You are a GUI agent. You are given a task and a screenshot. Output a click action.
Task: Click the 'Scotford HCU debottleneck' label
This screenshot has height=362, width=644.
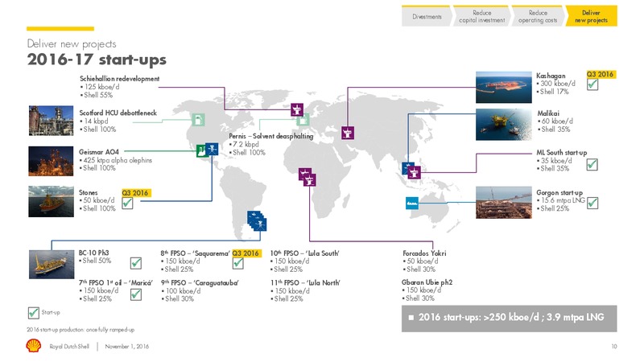tap(118, 113)
